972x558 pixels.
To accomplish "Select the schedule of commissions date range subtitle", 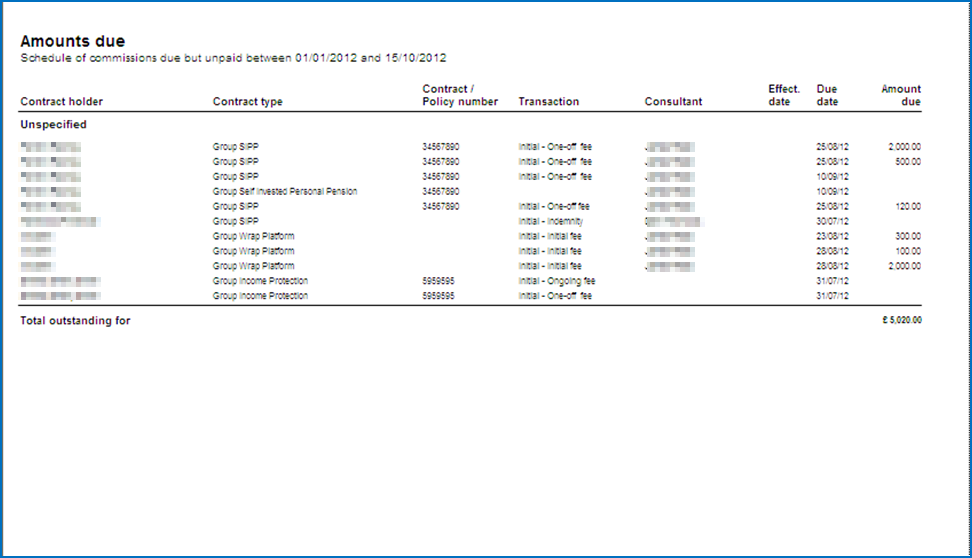I will click(233, 58).
